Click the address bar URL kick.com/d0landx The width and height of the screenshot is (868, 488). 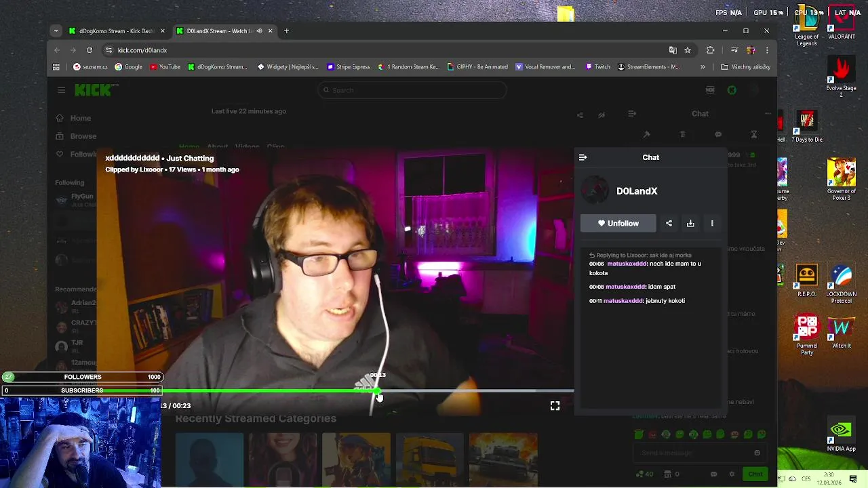(142, 50)
